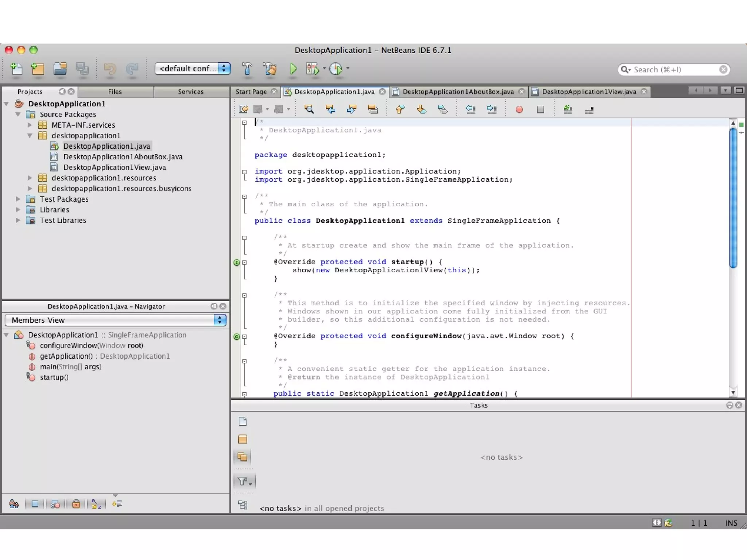Image resolution: width=747 pixels, height=560 pixels.
Task: Click the Undo arrow icon
Action: click(x=110, y=69)
